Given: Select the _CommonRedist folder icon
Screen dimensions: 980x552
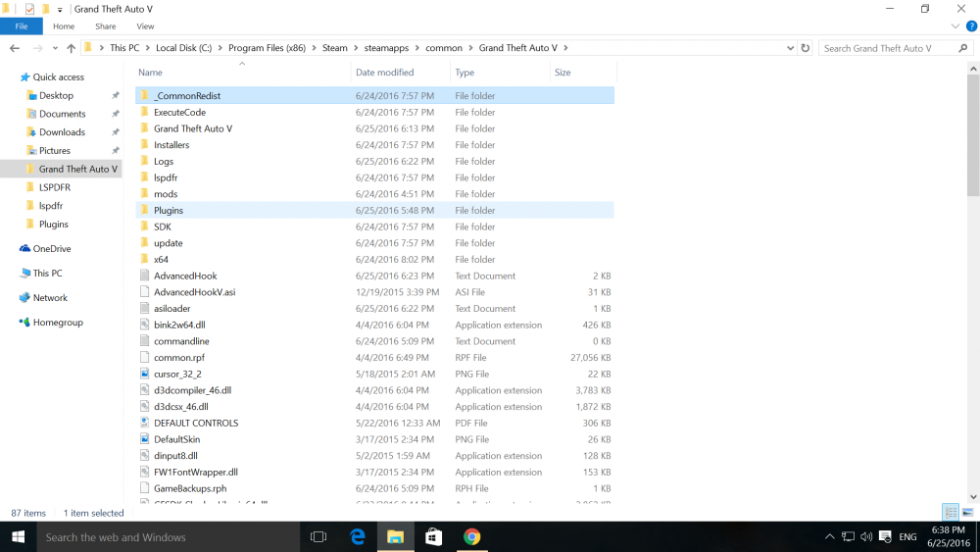Looking at the screenshot, I should (144, 96).
